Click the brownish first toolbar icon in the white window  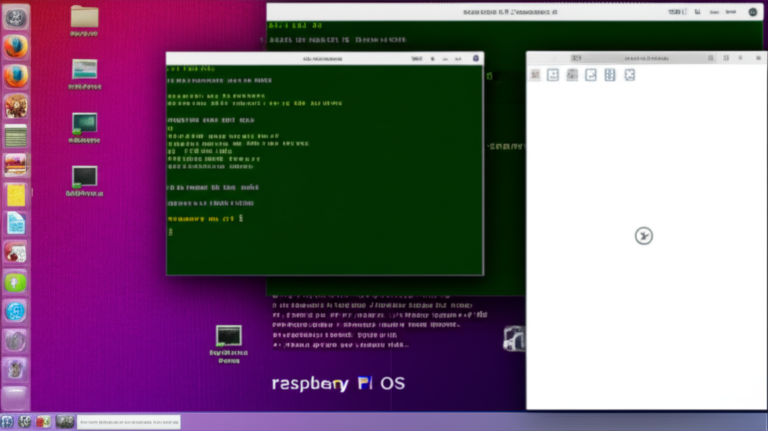point(535,75)
